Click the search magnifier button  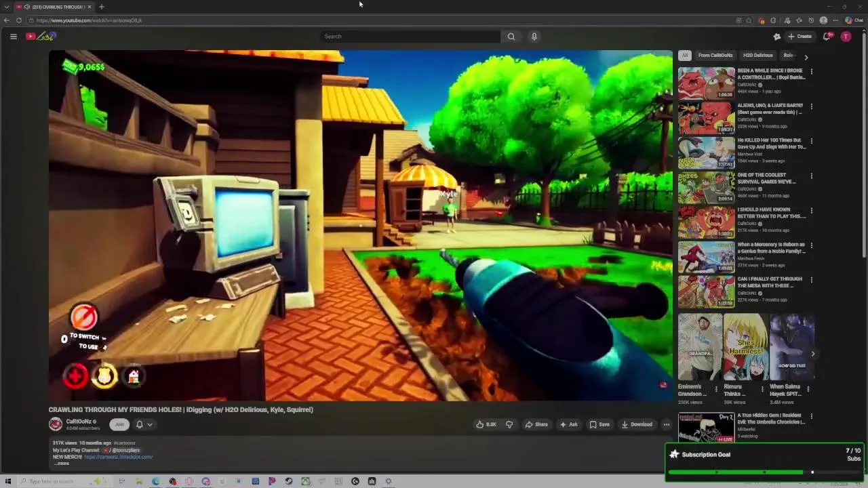511,37
